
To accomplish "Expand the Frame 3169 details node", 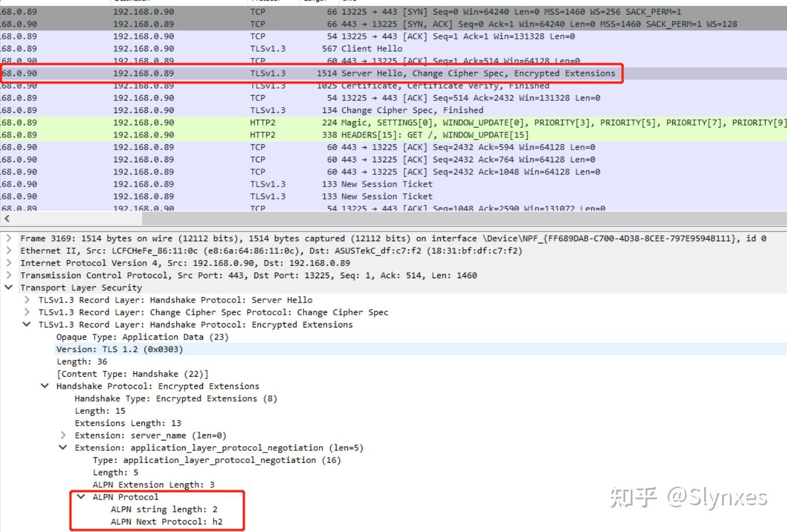I will 10,238.
